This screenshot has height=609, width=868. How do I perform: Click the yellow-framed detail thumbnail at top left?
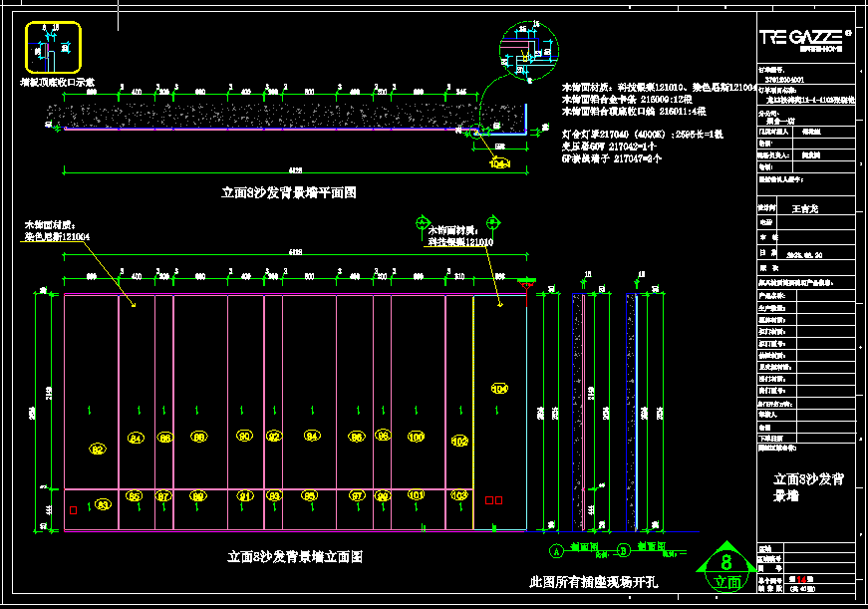click(x=53, y=47)
